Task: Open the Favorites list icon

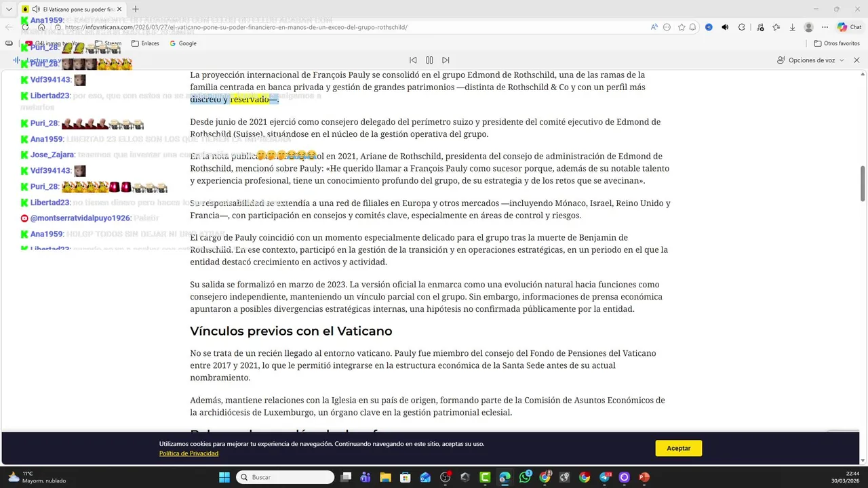Action: tap(776, 27)
